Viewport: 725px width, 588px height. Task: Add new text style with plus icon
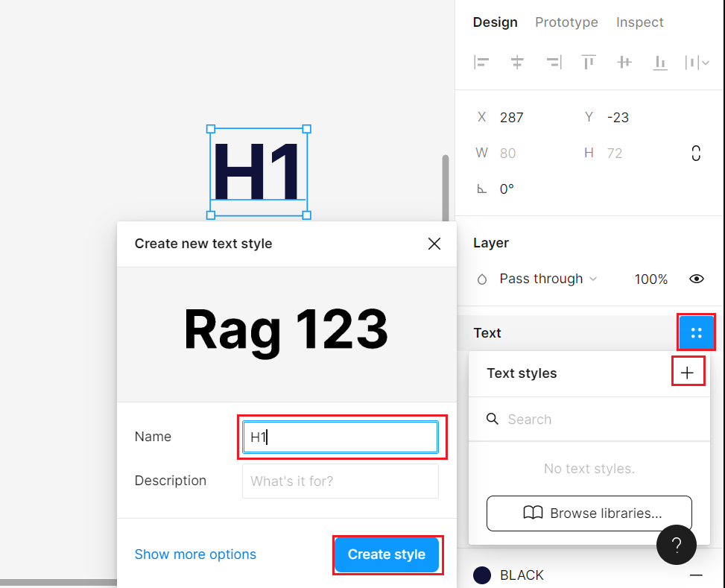point(688,373)
